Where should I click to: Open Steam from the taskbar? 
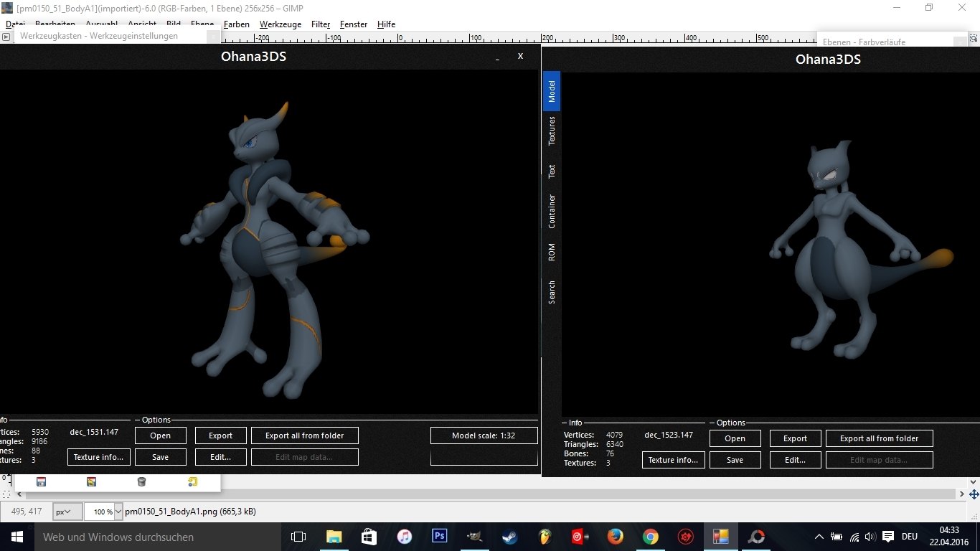coord(509,537)
